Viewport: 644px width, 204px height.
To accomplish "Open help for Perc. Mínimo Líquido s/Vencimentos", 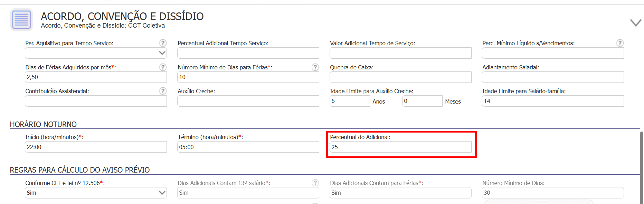I will [620, 43].
